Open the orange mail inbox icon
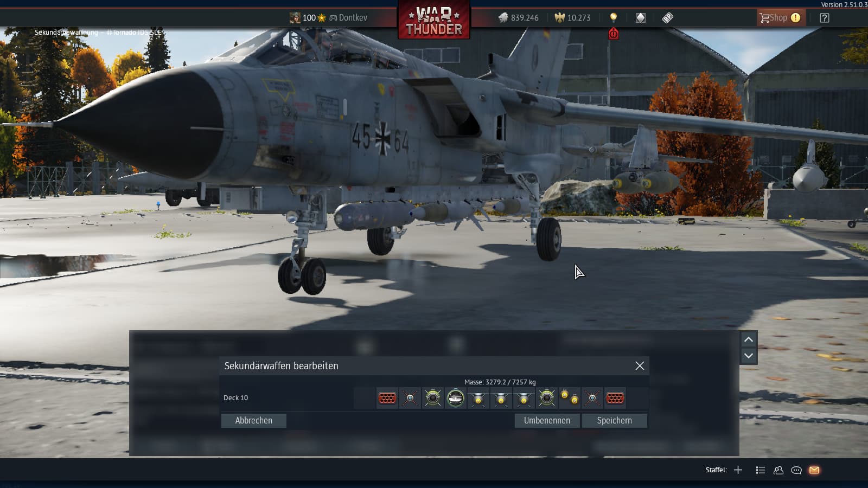This screenshot has width=868, height=488. click(x=814, y=470)
